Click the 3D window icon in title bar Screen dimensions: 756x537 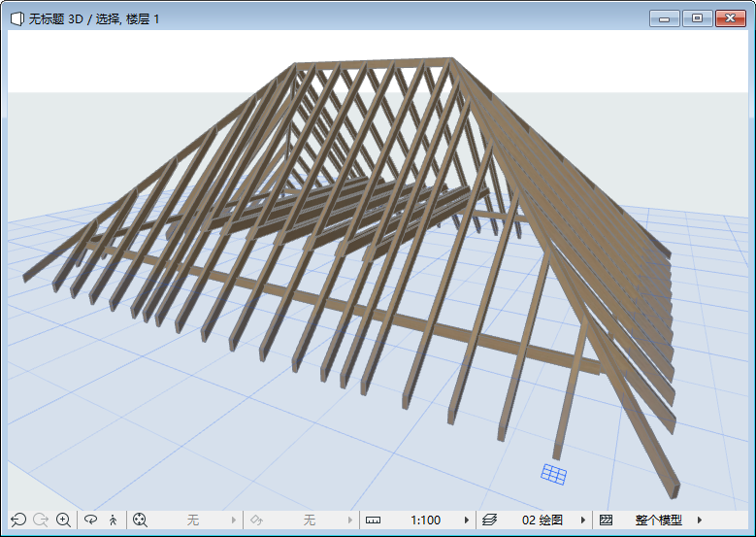pyautogui.click(x=17, y=18)
